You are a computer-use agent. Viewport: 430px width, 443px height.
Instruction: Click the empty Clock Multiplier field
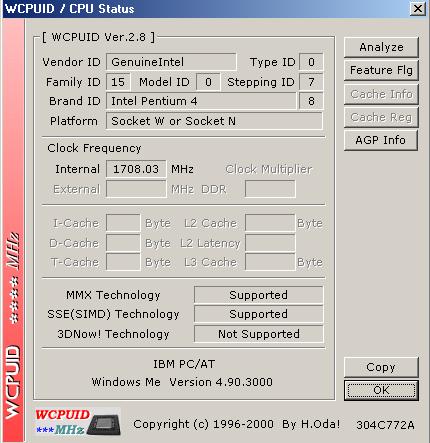click(270, 189)
